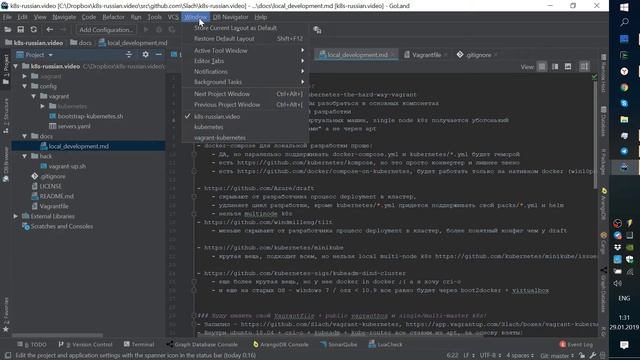This screenshot has width=640, height=360.
Task: Open the TODO tool window
Action: point(32,344)
